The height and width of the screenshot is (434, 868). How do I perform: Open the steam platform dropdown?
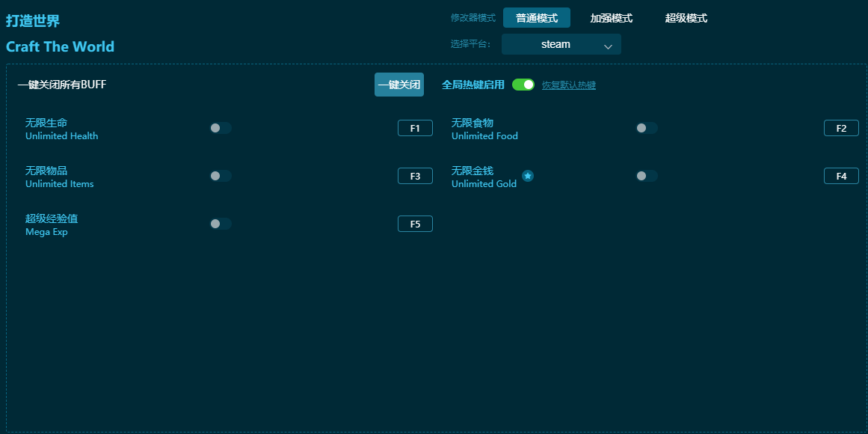click(x=560, y=44)
